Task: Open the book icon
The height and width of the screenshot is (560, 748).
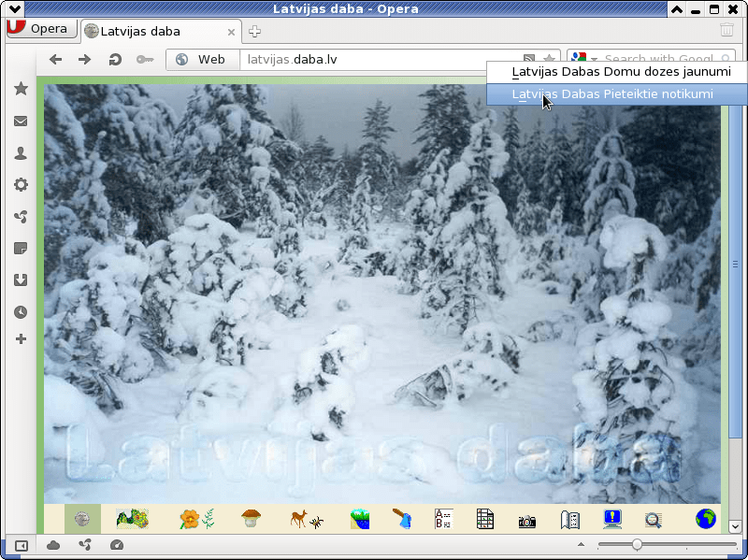Action: click(570, 520)
